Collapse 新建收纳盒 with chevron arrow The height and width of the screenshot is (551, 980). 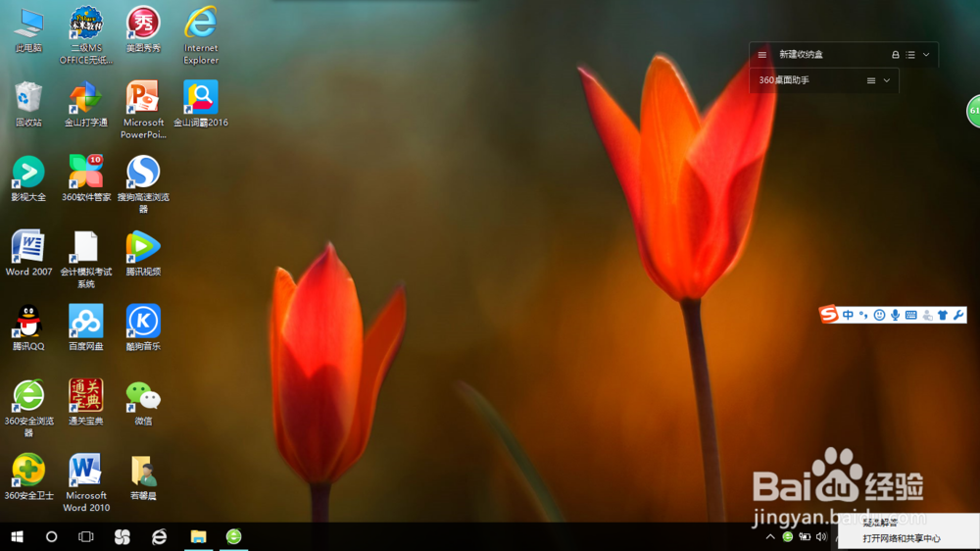tap(926, 54)
